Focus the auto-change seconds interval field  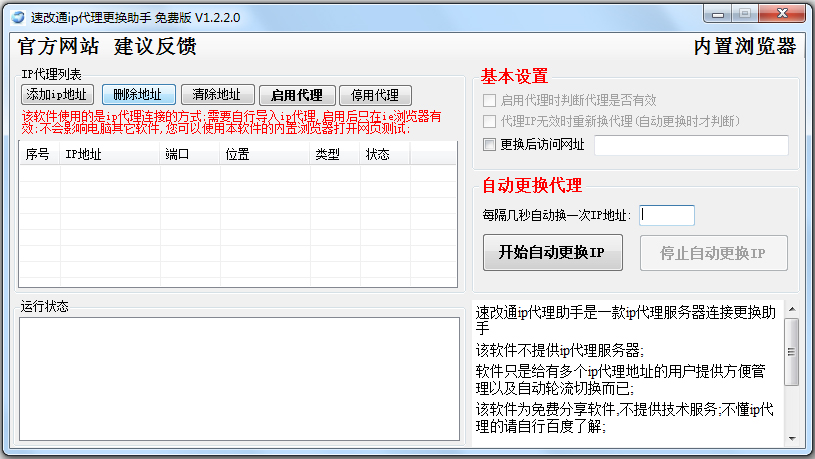(667, 215)
